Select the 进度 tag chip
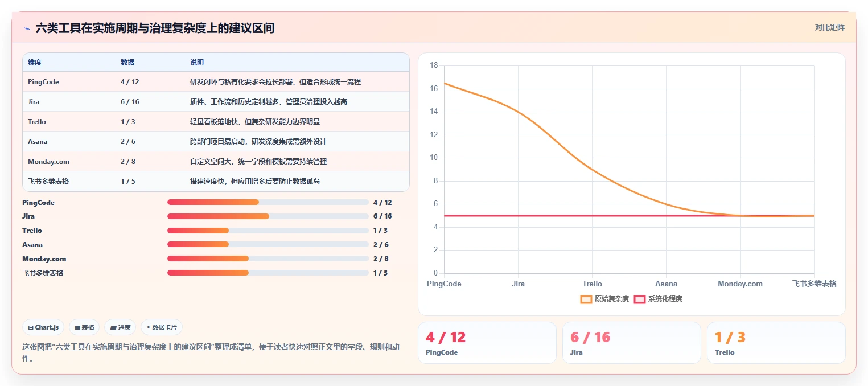Image resolution: width=868 pixels, height=386 pixels. coord(120,327)
